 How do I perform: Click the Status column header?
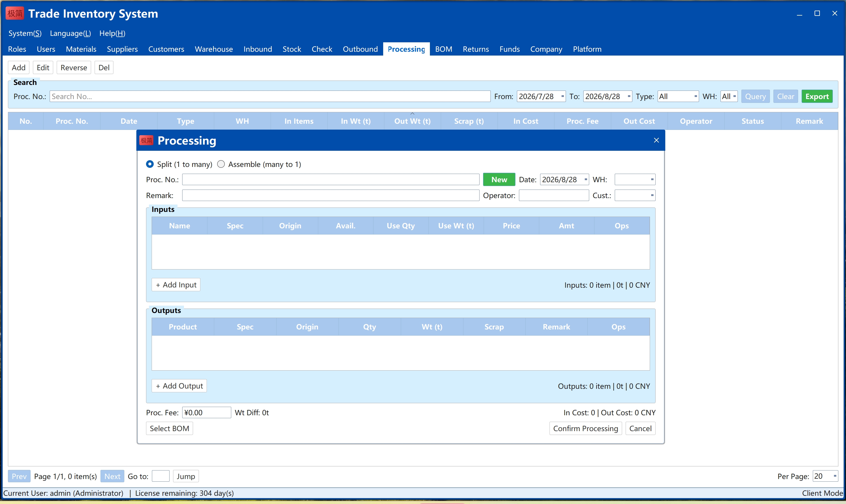[x=753, y=121]
